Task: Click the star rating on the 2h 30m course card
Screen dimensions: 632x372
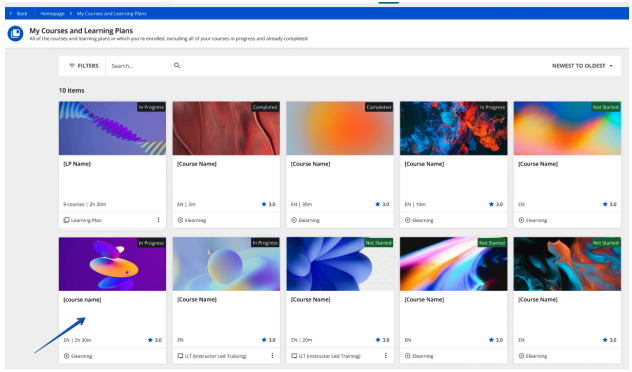Action: (x=155, y=340)
